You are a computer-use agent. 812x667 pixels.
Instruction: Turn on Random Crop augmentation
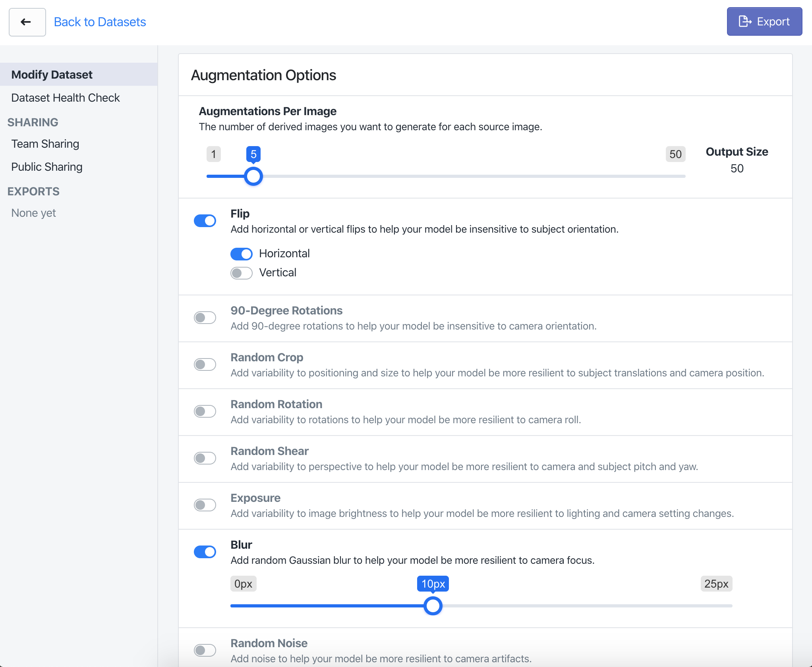click(205, 364)
